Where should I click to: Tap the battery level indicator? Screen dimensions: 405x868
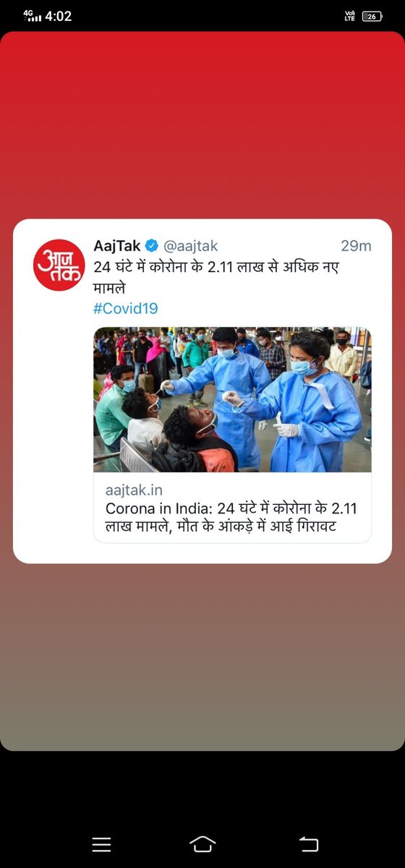(x=372, y=16)
